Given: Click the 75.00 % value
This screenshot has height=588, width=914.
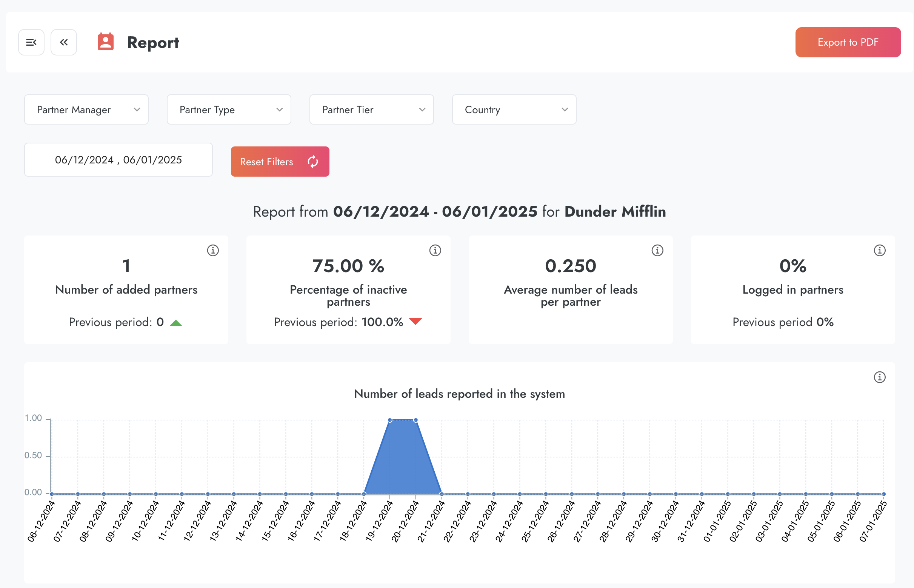Looking at the screenshot, I should tap(348, 266).
